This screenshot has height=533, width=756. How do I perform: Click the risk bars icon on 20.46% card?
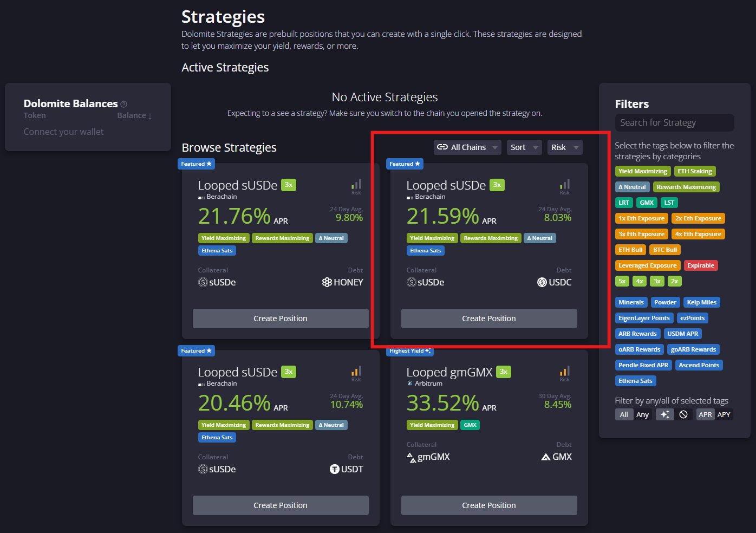pyautogui.click(x=356, y=371)
